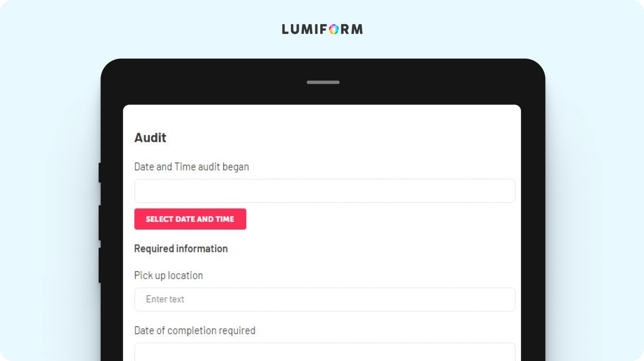The height and width of the screenshot is (361, 644).
Task: Click the 'Date and Time audit began' label
Action: click(x=192, y=167)
